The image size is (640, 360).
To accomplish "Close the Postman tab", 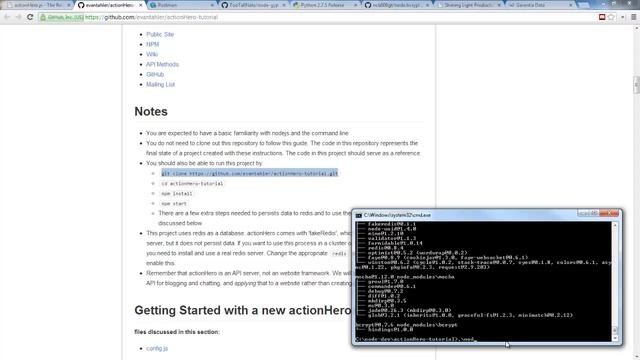I will (x=212, y=5).
